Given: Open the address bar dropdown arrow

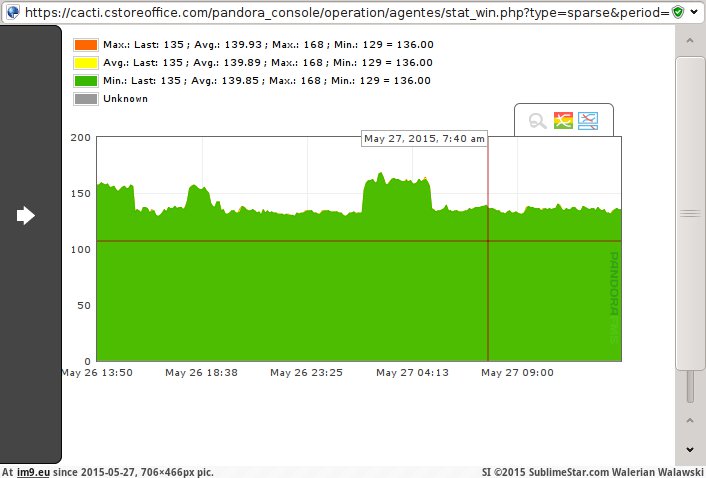Looking at the screenshot, I should [695, 12].
